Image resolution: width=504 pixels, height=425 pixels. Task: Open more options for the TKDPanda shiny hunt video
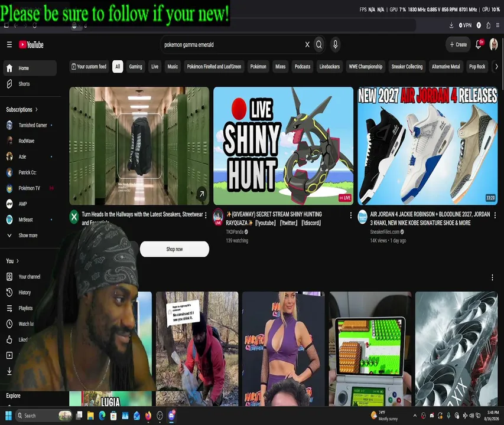pos(351,215)
